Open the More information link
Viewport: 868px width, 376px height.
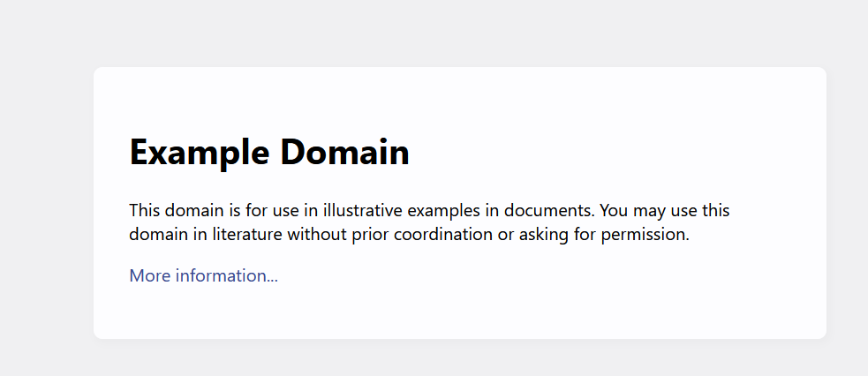coord(203,276)
